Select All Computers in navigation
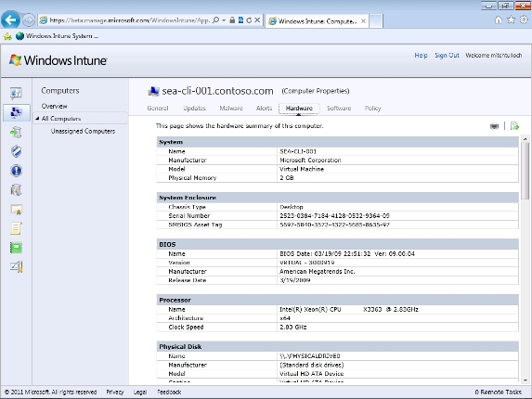 (x=61, y=119)
